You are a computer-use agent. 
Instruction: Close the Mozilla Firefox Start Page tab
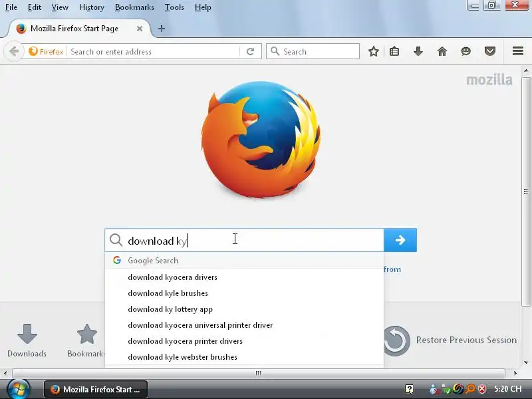coord(140,29)
